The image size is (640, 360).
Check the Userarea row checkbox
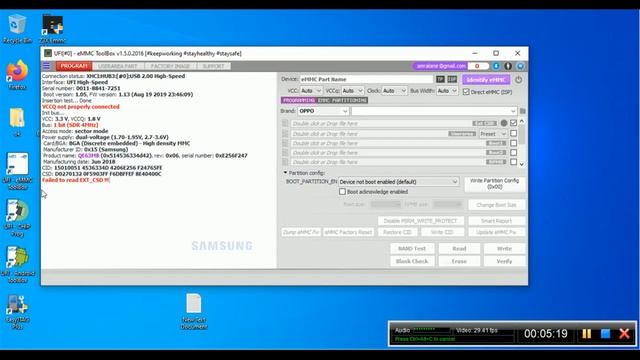click(513, 133)
